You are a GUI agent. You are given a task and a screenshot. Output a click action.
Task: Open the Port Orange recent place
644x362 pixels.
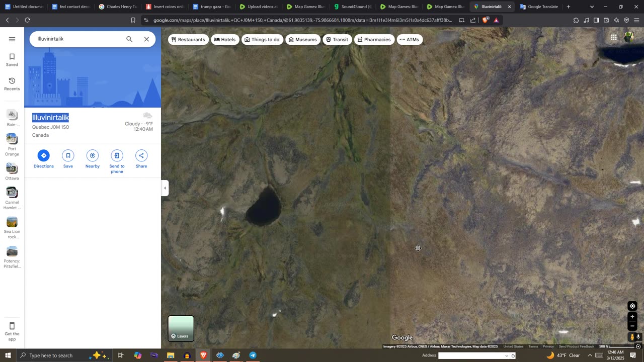click(12, 145)
